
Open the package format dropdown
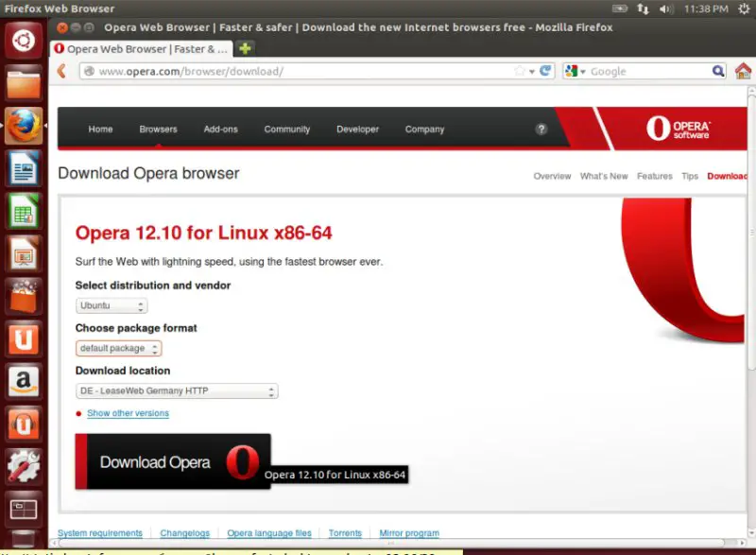tap(119, 348)
